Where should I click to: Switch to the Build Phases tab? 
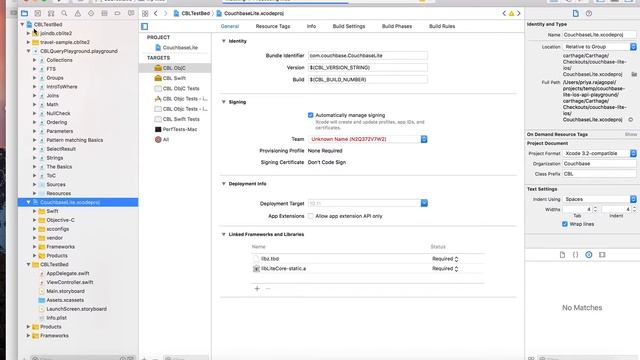point(397,26)
